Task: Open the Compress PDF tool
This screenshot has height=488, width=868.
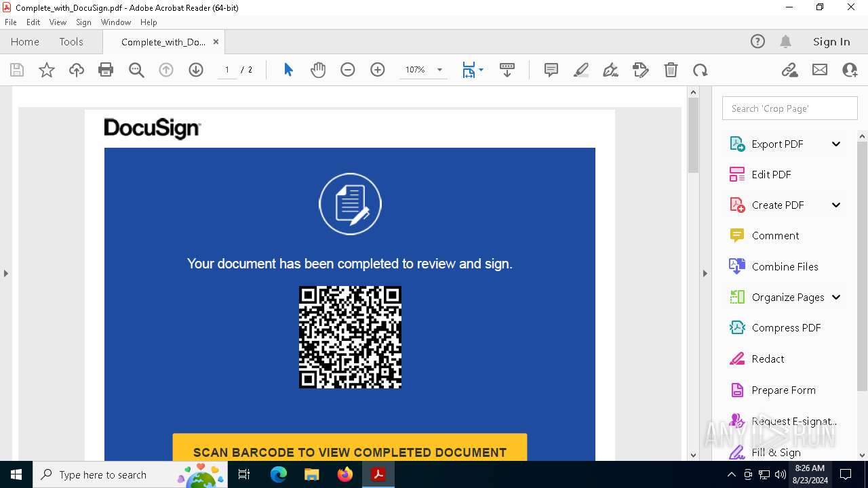Action: (x=774, y=327)
